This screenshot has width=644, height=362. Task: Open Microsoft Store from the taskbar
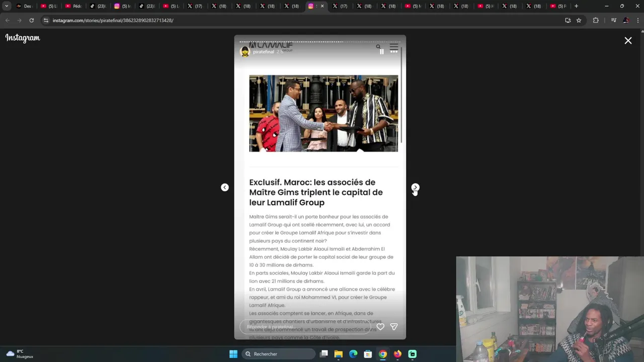tap(368, 354)
